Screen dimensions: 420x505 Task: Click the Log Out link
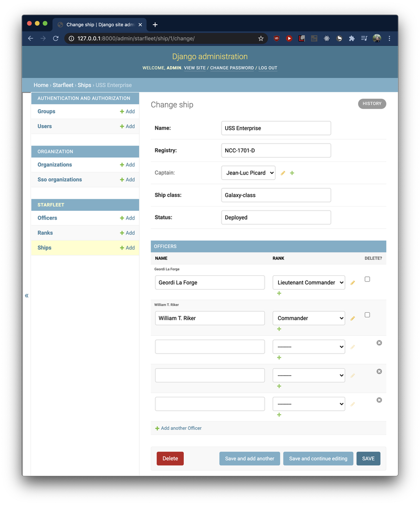click(x=268, y=68)
